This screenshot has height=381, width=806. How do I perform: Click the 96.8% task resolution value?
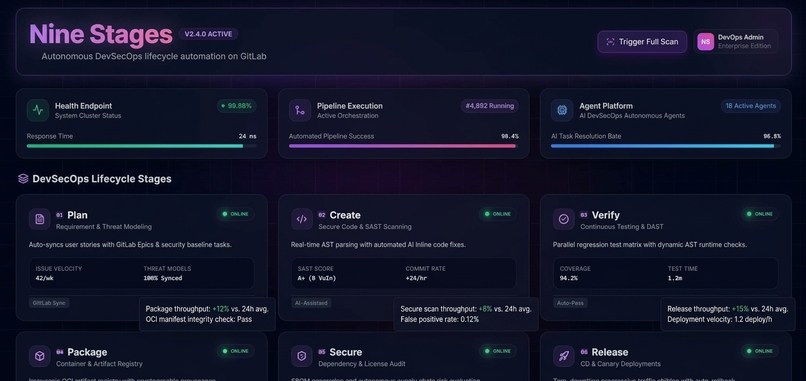[x=772, y=136]
